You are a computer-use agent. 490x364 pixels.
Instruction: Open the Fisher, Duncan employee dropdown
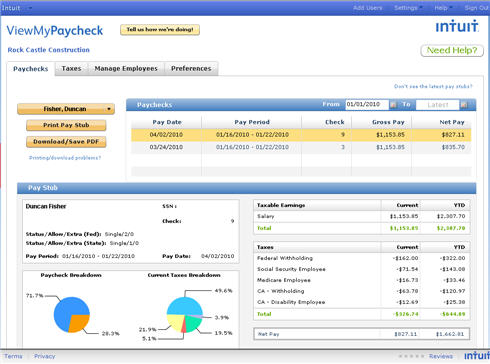(x=66, y=109)
